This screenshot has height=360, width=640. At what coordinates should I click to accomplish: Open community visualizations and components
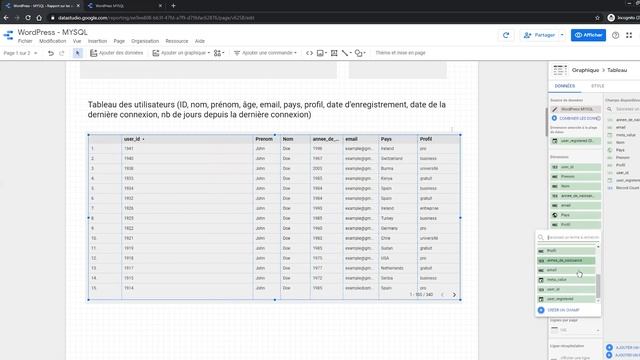[x=218, y=53]
